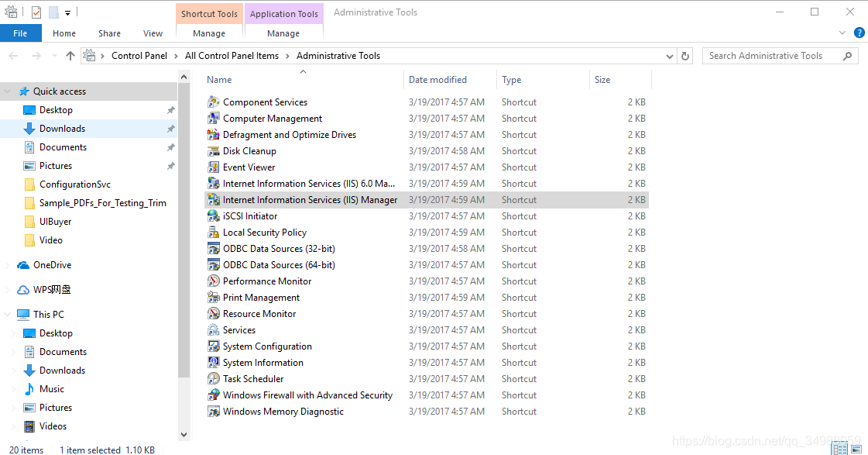This screenshot has height=455, width=868.
Task: Open the File menu
Action: (20, 33)
